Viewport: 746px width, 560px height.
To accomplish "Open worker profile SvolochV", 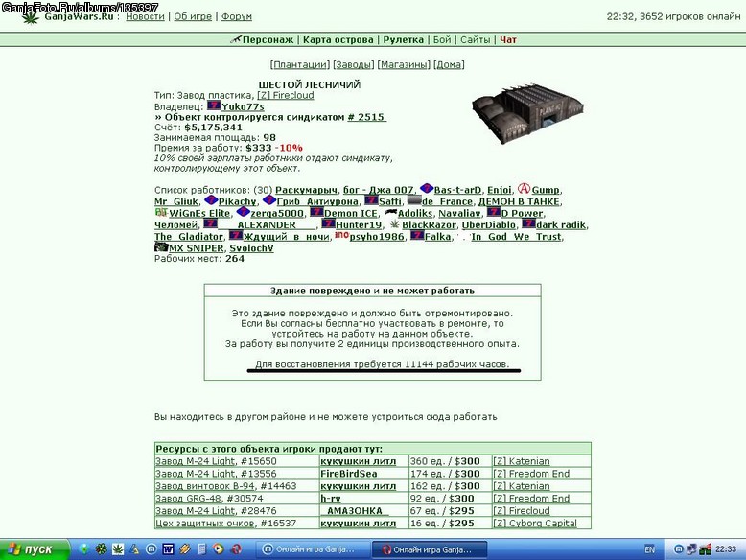I will [x=251, y=248].
